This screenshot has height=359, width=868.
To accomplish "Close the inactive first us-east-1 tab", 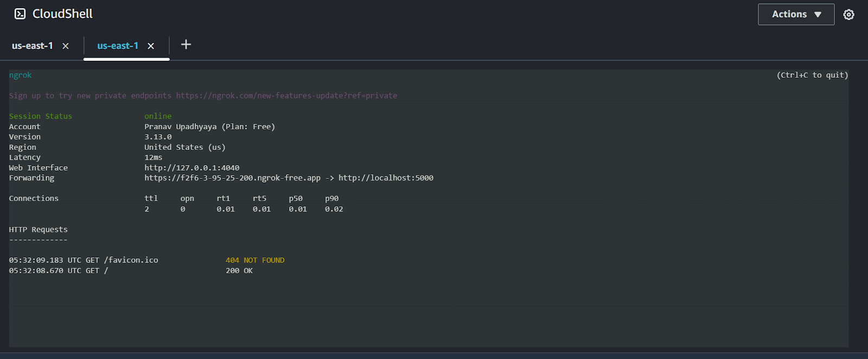I will click(66, 46).
